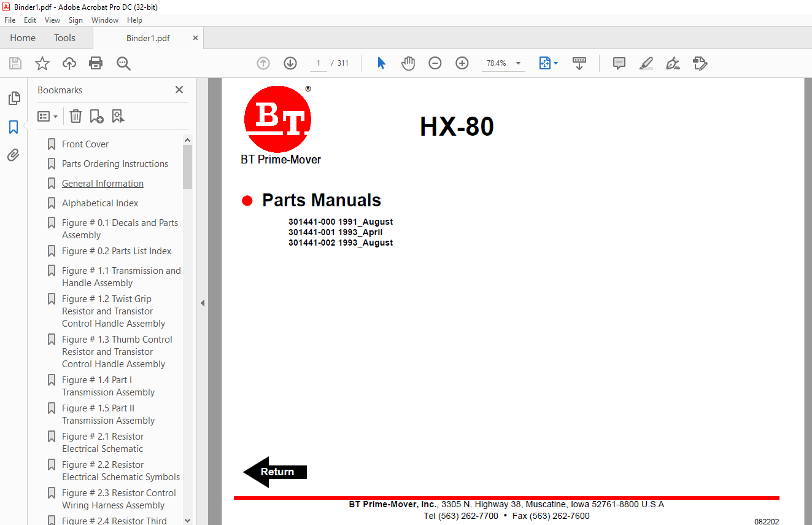This screenshot has height=525, width=812.
Task: Zoom out with minus icon
Action: (435, 63)
